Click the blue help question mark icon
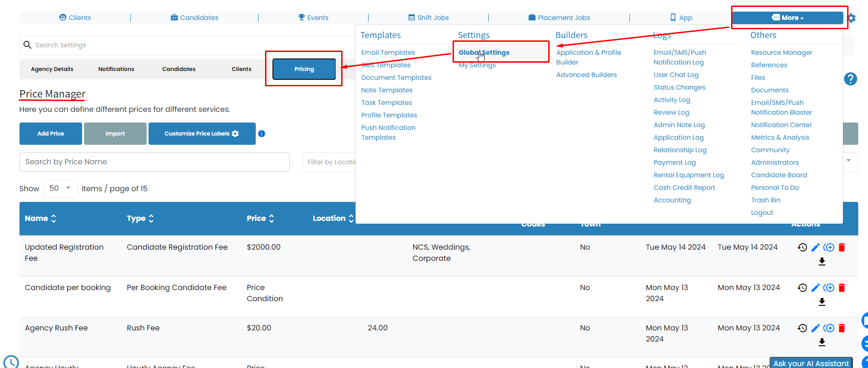 850,79
